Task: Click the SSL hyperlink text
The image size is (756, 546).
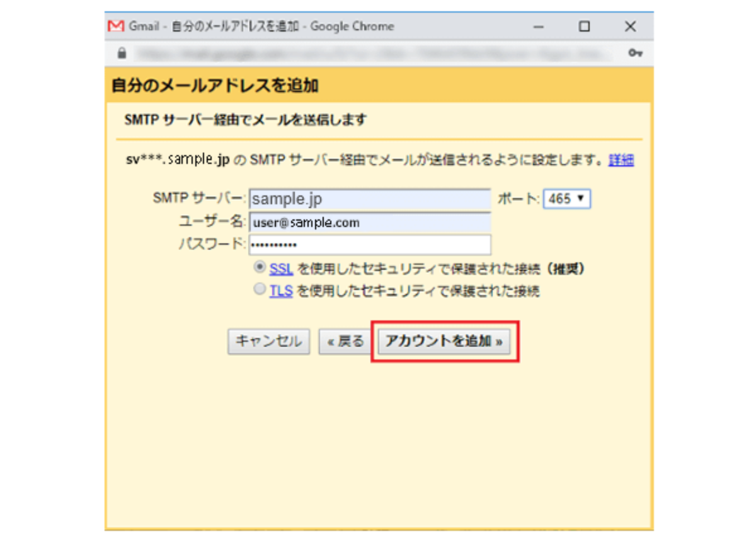Action: [281, 269]
